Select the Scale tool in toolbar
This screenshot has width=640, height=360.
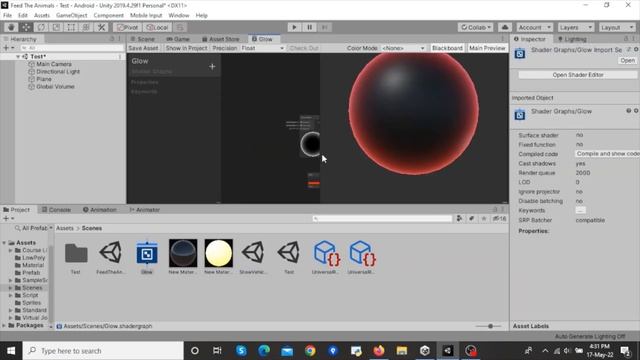56,27
